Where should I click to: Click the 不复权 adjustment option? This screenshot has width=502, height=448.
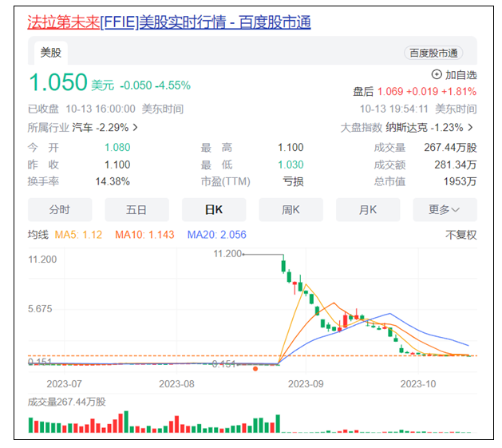click(461, 235)
